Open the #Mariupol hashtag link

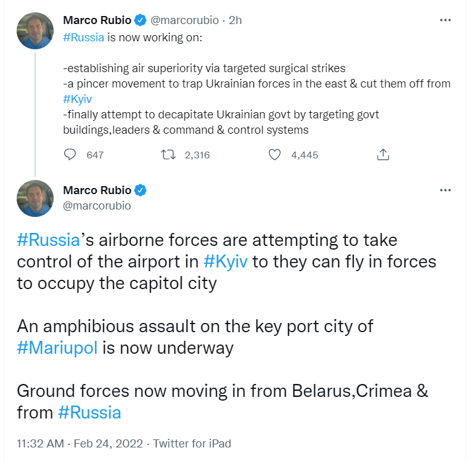pyautogui.click(x=57, y=347)
